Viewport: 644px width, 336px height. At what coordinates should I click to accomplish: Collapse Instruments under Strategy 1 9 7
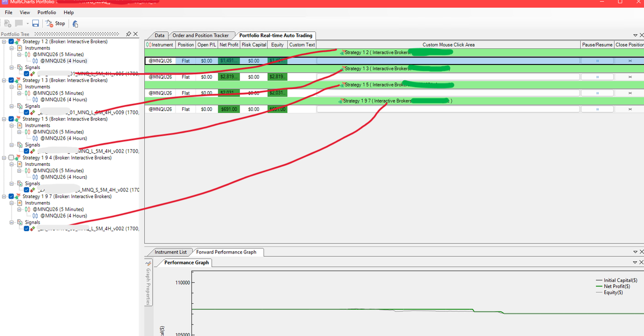(x=12, y=203)
